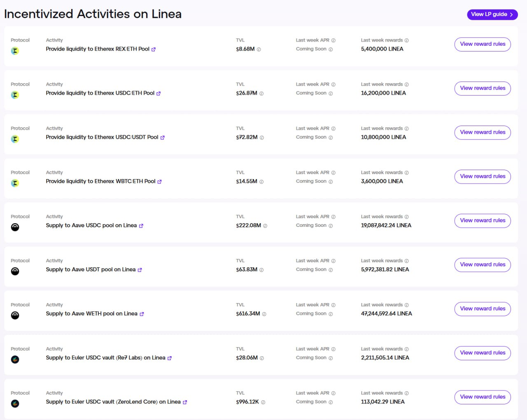Viewport: 527px width, 420px height.
Task: View reward rules for Aave WETH pool
Action: (x=483, y=309)
